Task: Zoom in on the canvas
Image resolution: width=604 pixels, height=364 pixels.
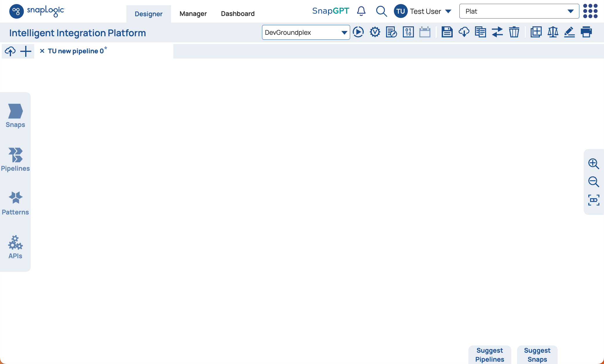Action: click(593, 164)
